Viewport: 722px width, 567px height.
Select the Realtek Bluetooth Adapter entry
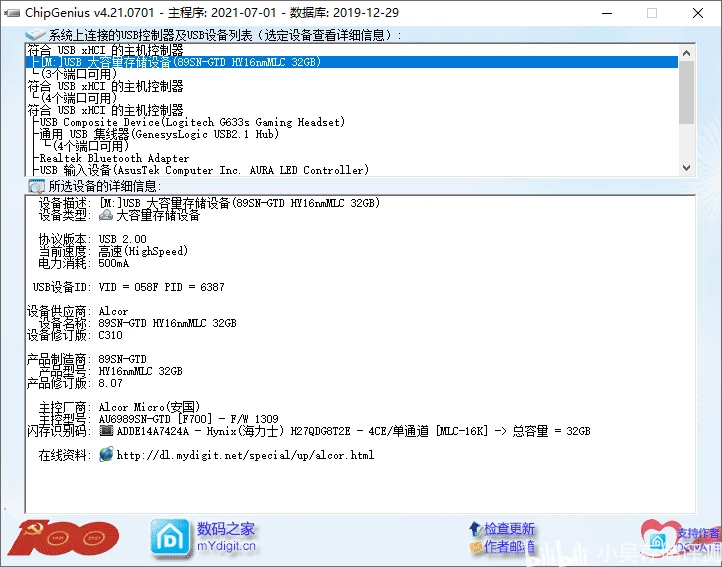tap(114, 158)
